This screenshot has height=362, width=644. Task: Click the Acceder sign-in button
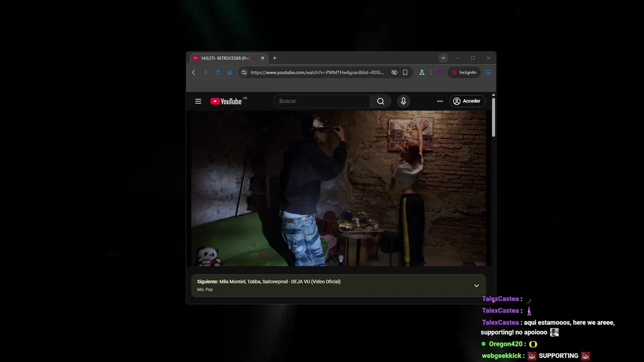[x=467, y=101]
